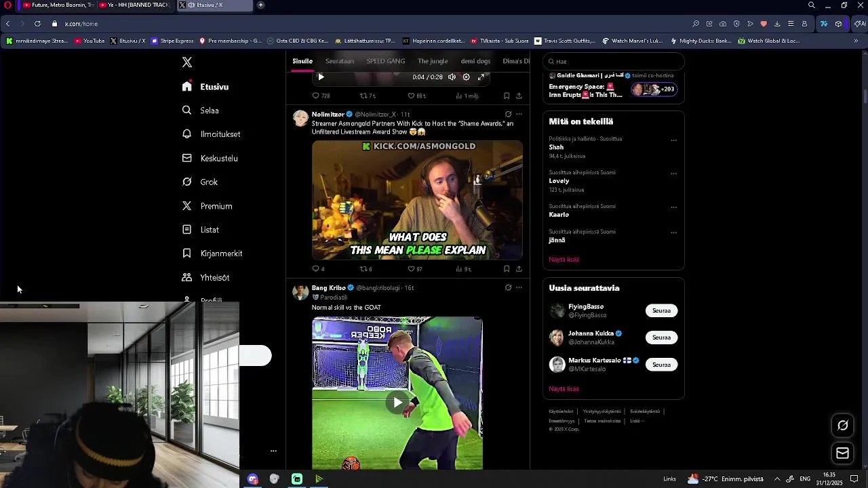Show hidden system tray icons

(777, 479)
